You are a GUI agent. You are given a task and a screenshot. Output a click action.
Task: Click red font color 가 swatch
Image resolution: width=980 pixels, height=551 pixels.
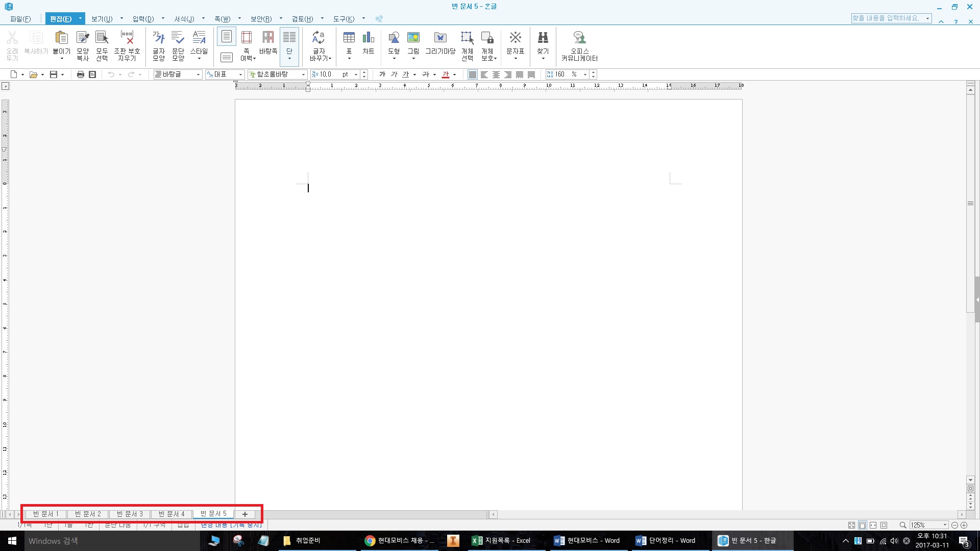click(446, 74)
